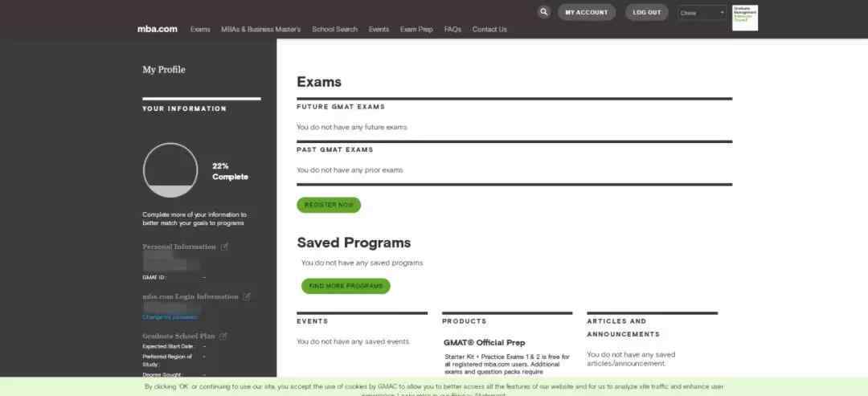
Task: Click the green REGISTER NOW button
Action: pos(329,205)
